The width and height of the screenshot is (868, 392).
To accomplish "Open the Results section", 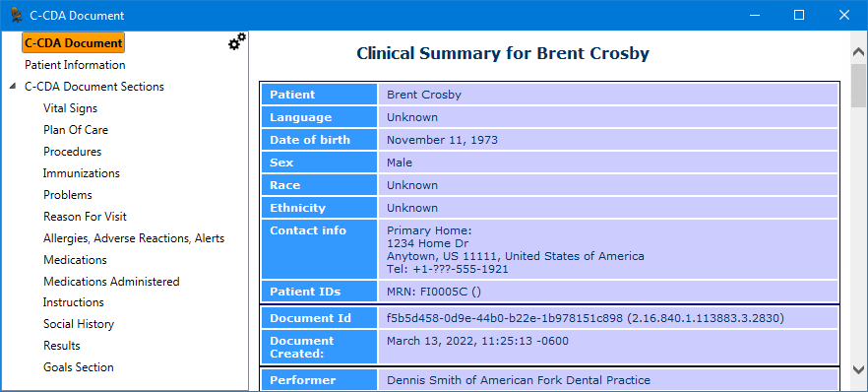I will tap(62, 346).
